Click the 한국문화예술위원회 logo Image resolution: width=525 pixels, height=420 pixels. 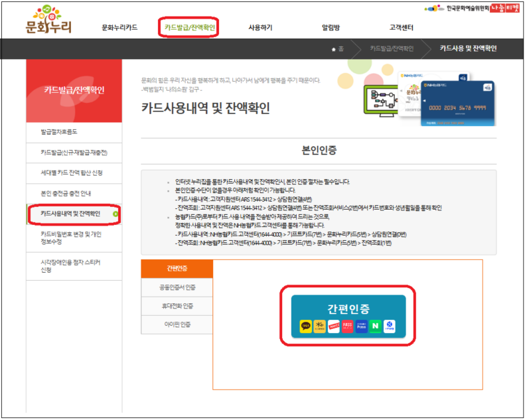[457, 9]
